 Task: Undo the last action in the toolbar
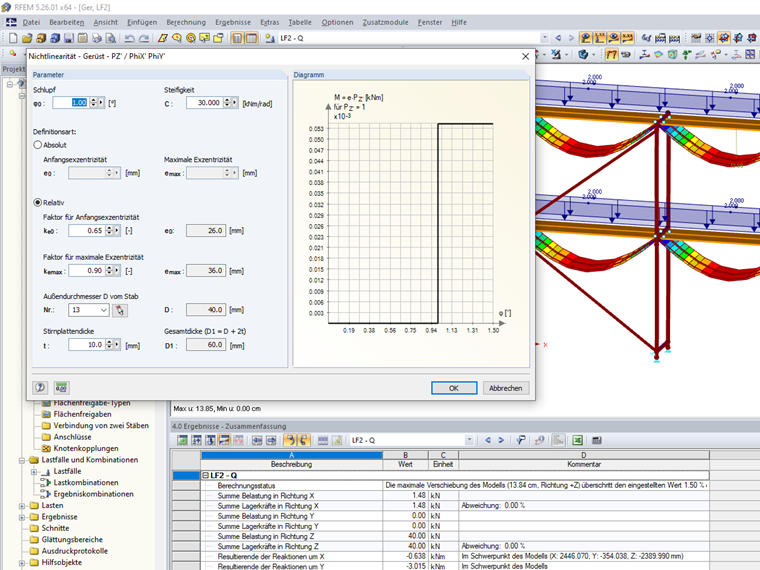(129, 38)
